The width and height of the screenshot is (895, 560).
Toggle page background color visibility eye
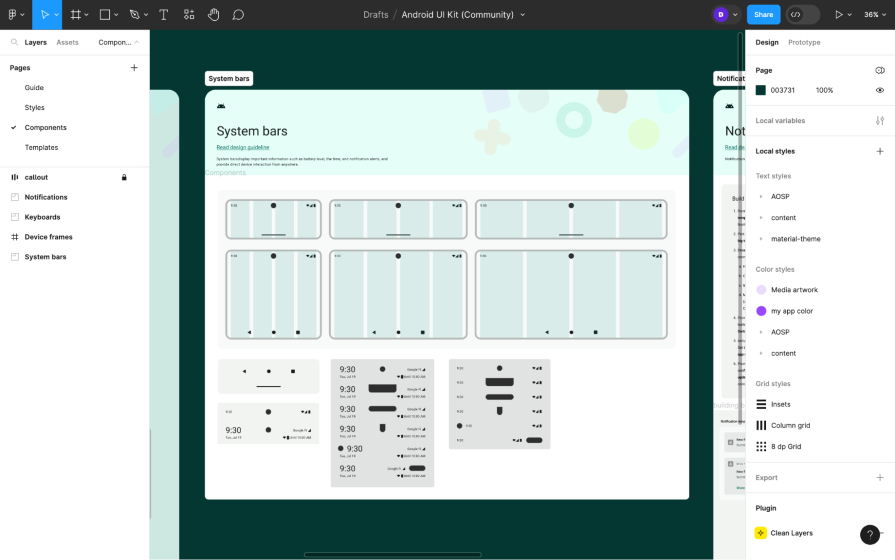(879, 90)
